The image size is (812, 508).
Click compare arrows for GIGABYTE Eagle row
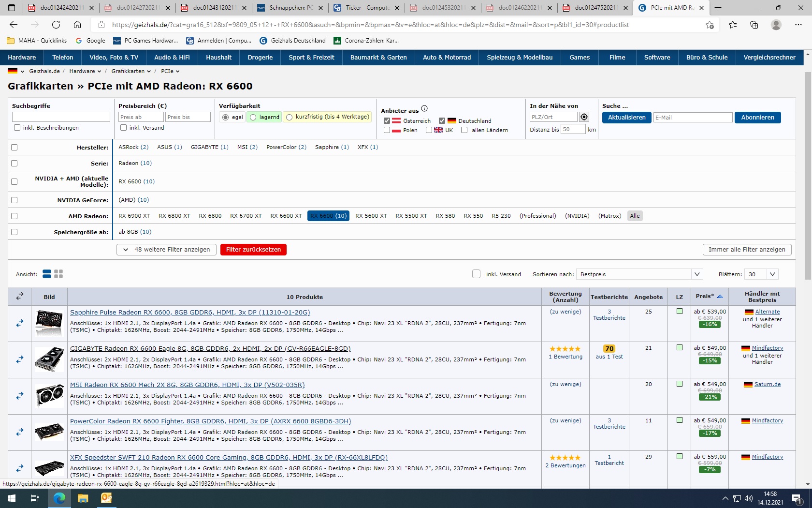tap(20, 359)
